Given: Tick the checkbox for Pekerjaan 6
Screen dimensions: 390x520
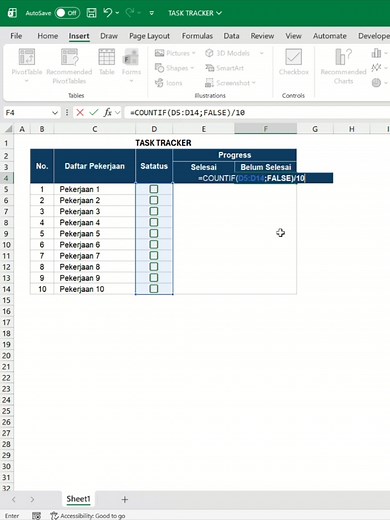Looking at the screenshot, I should click(x=154, y=245).
